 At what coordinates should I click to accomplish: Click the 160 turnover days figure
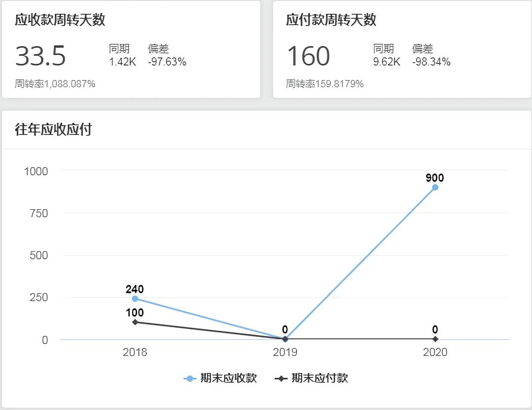[x=308, y=56]
